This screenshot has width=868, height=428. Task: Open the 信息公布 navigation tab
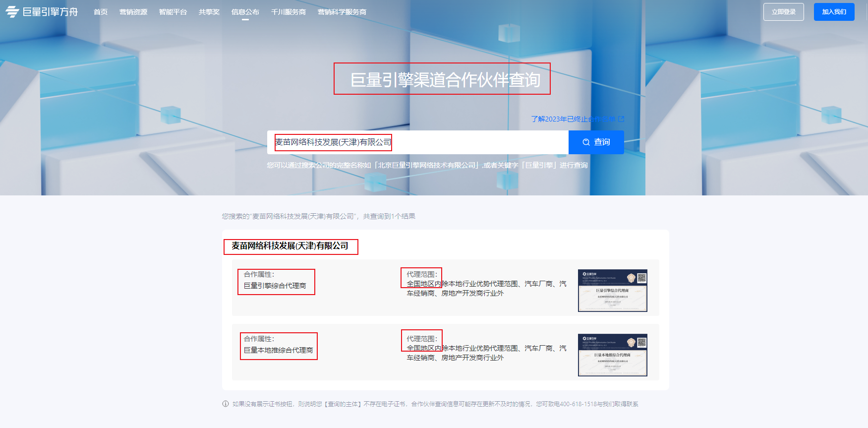(245, 12)
